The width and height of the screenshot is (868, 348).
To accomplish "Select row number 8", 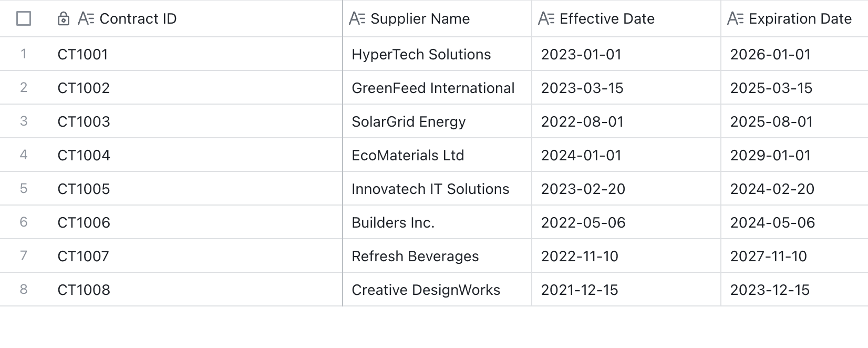I will (24, 289).
